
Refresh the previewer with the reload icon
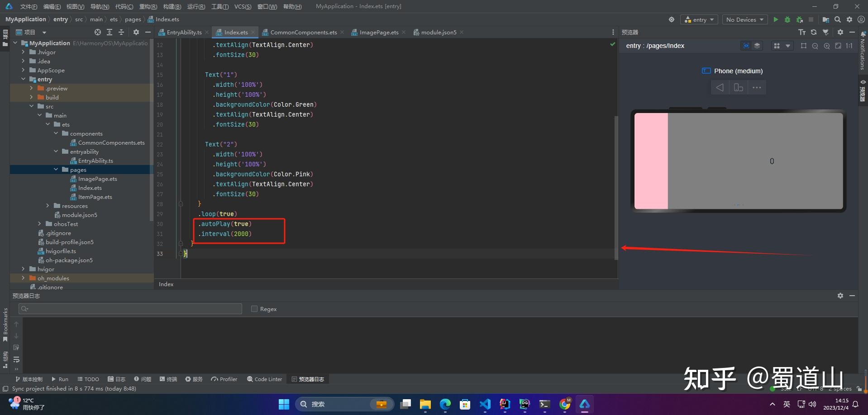tap(814, 32)
